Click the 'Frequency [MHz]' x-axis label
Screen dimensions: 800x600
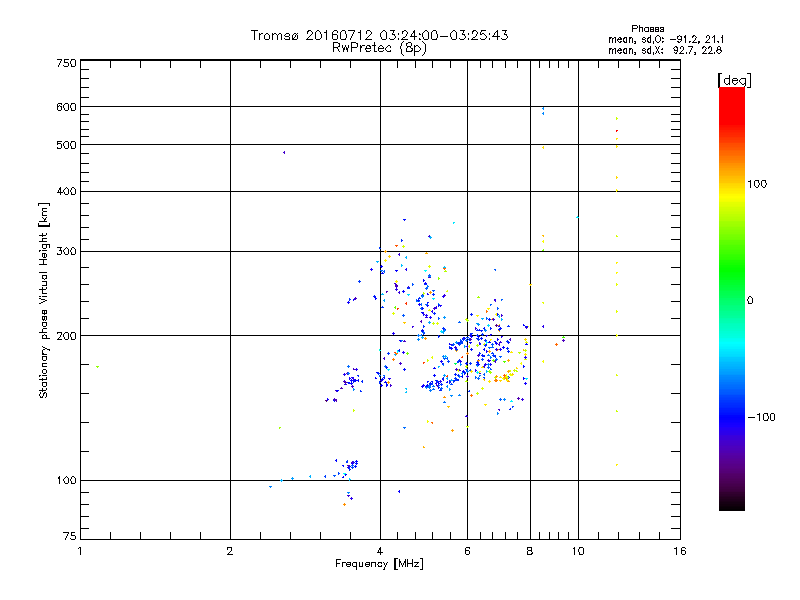tap(379, 564)
